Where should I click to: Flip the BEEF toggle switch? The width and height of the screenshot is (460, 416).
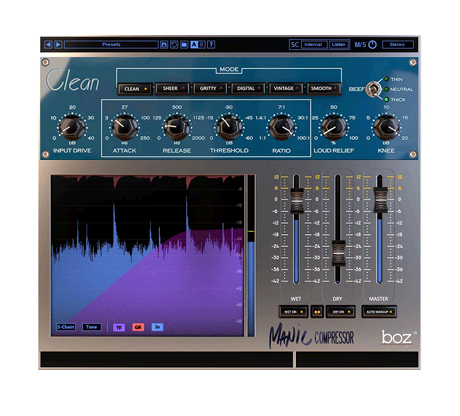click(x=373, y=89)
